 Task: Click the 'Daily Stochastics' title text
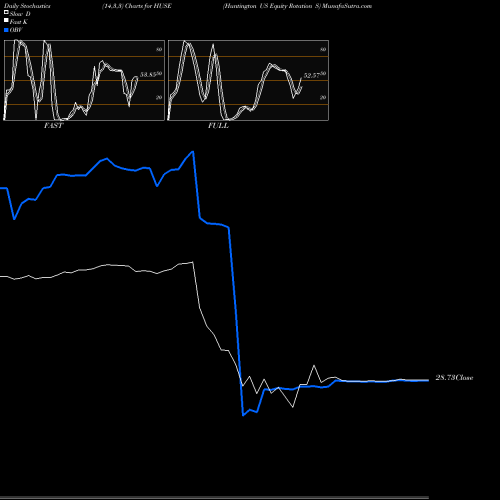click(x=27, y=6)
